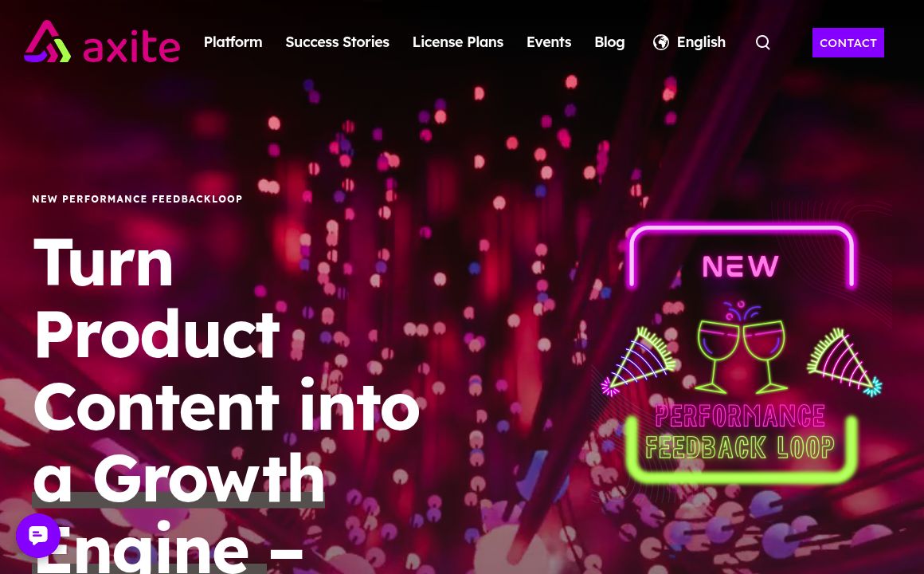The image size is (924, 574).
Task: Go to the Events page
Action: pyautogui.click(x=549, y=42)
